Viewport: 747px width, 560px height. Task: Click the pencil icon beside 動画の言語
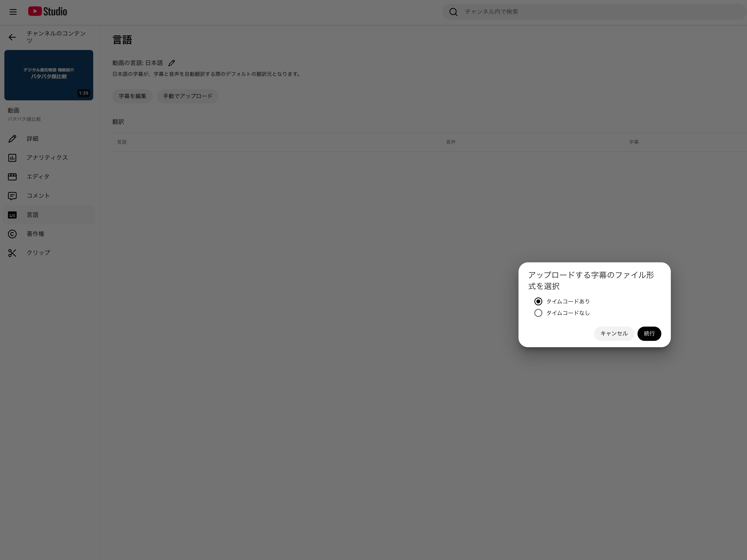[172, 63]
